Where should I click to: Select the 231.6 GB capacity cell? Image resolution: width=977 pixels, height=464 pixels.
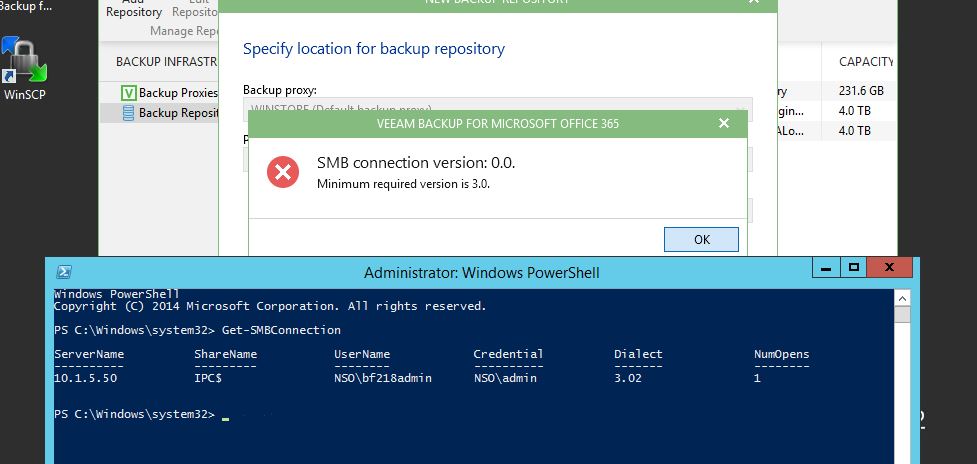(861, 91)
